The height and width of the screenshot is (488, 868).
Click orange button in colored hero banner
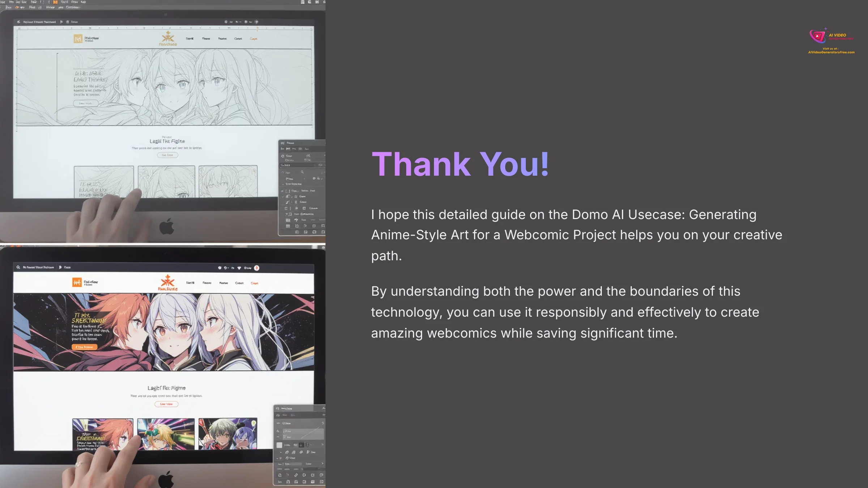tap(85, 347)
